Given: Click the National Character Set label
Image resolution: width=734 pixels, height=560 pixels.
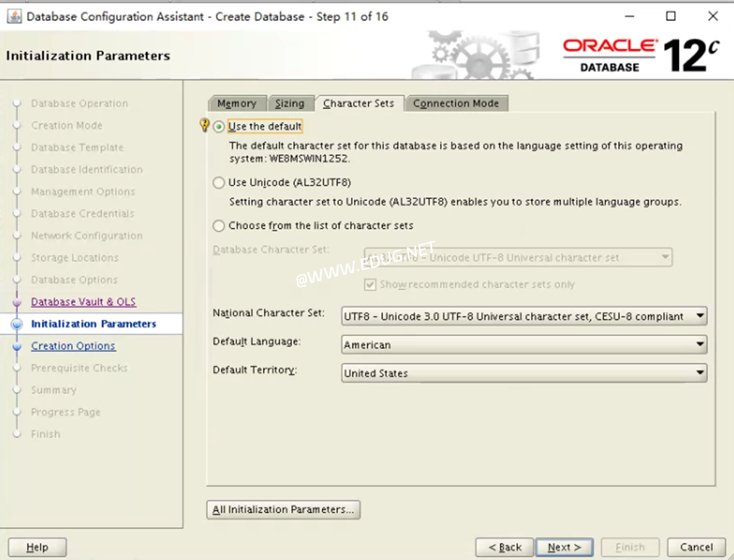Looking at the screenshot, I should pyautogui.click(x=269, y=313).
